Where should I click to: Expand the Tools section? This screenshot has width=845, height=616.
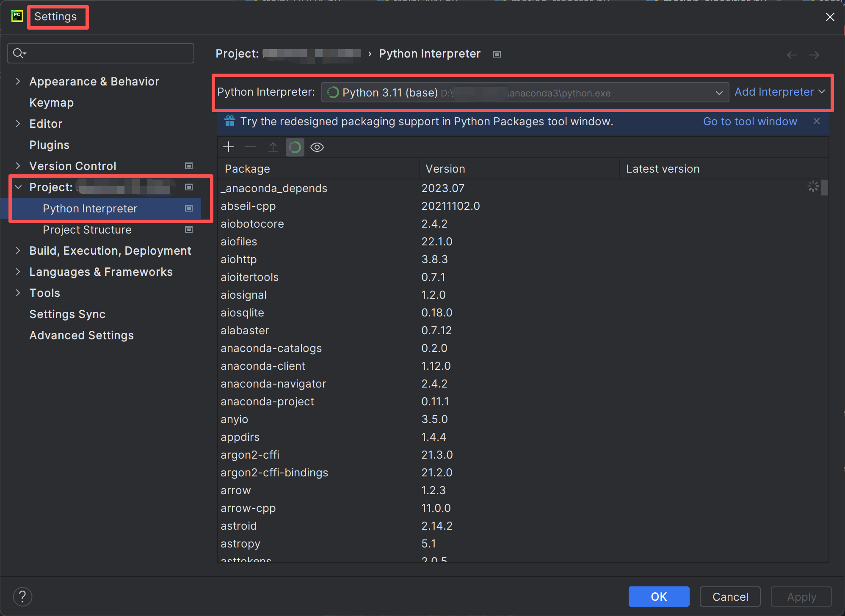click(x=18, y=293)
